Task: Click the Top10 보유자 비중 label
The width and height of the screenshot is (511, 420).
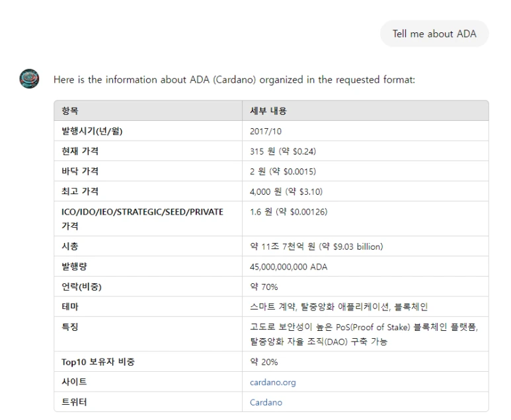Action: [98, 362]
